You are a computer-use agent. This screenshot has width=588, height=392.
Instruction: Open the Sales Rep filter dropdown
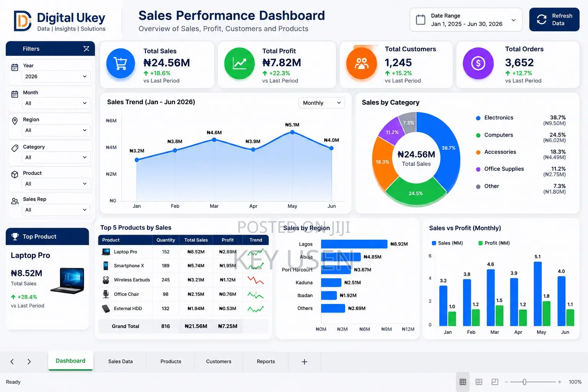click(56, 210)
